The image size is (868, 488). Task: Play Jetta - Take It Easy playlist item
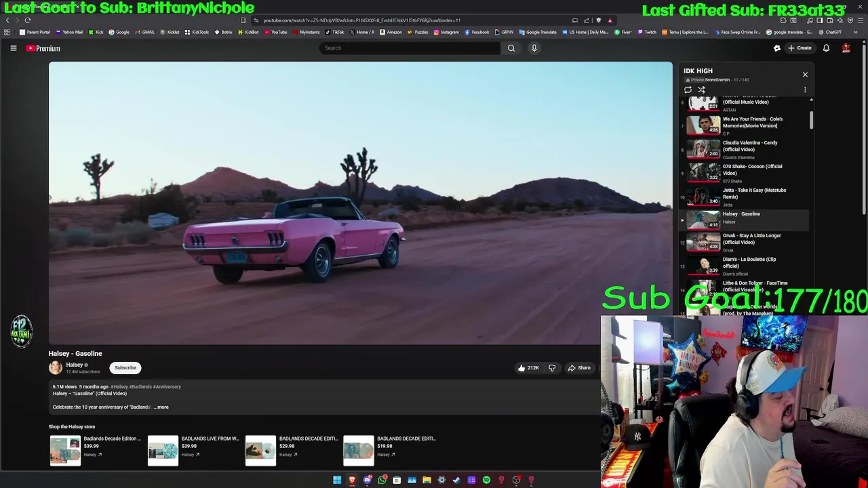(744, 197)
